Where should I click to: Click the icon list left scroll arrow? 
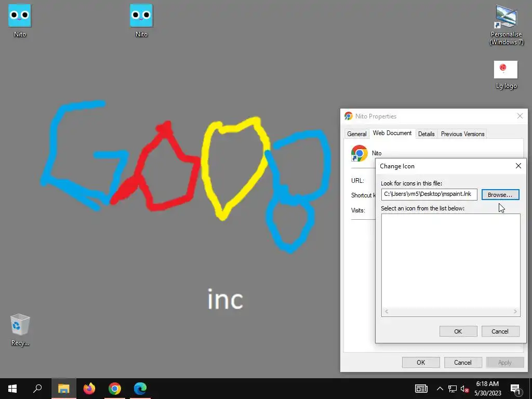386,312
